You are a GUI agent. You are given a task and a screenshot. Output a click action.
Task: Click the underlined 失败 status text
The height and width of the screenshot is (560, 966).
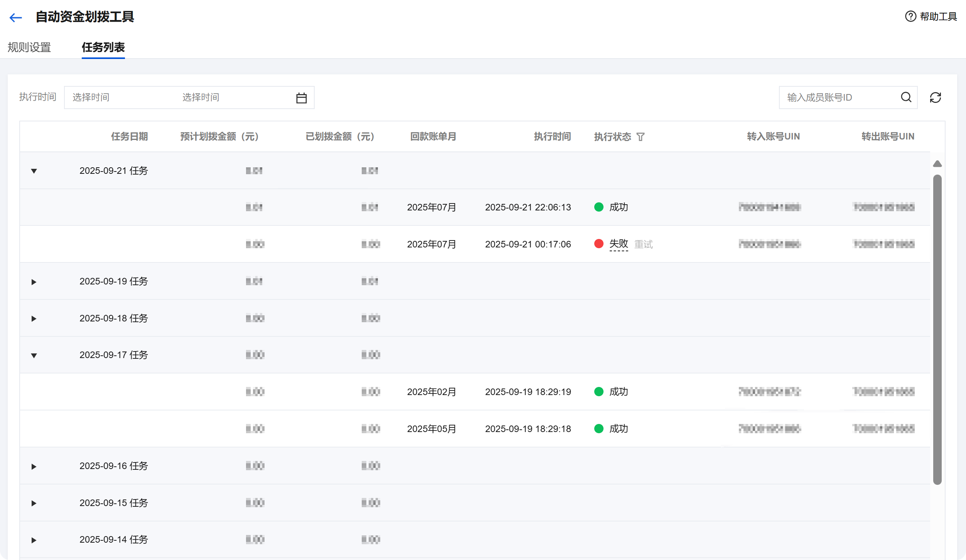pos(619,244)
